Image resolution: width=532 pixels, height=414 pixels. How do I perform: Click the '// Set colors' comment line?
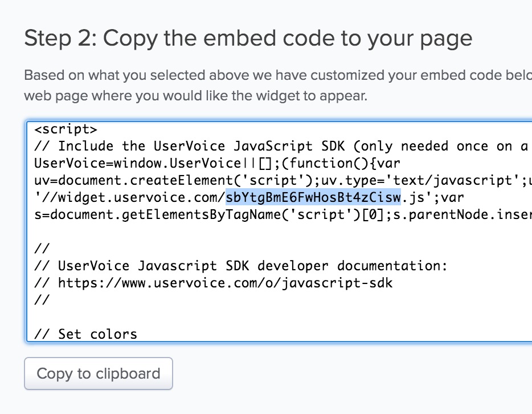click(85, 334)
